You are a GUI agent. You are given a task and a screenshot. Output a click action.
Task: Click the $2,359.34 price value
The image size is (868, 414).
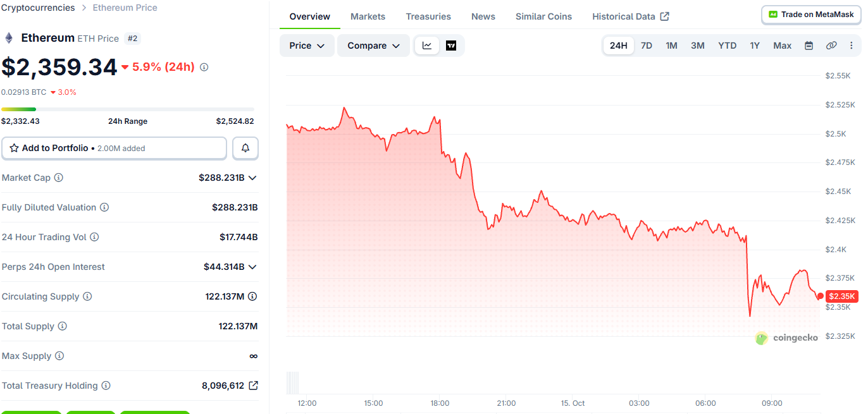point(59,67)
